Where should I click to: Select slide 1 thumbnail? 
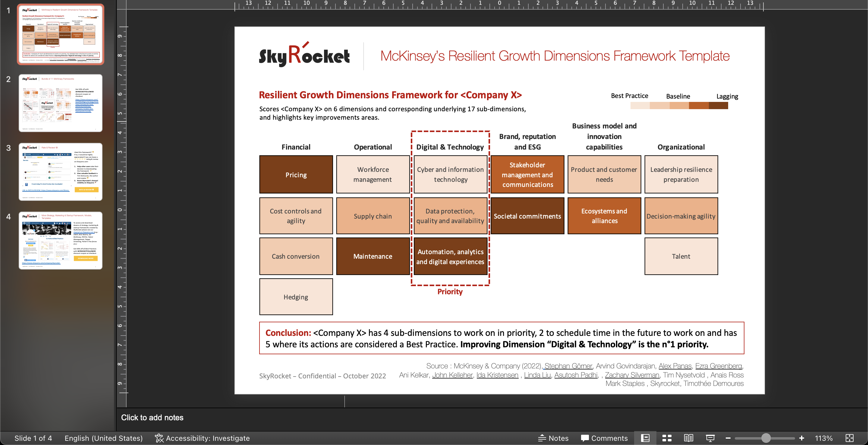coord(61,34)
